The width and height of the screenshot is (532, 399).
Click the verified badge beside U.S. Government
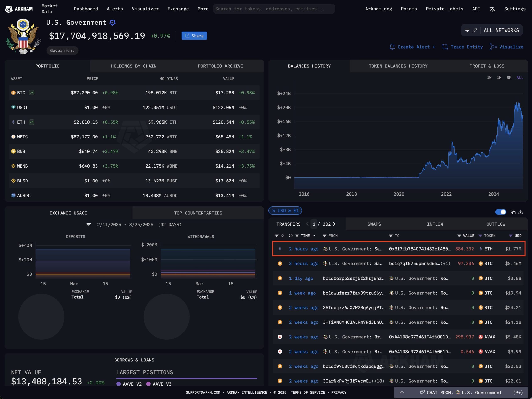pos(112,23)
